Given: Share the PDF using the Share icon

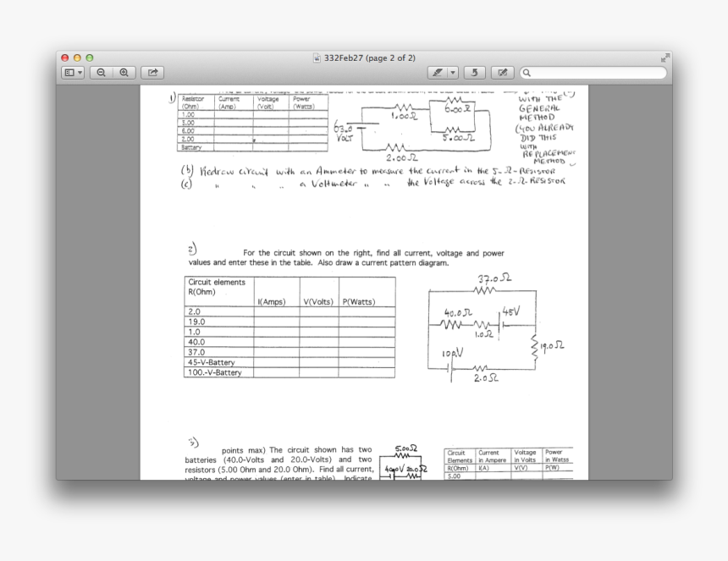Looking at the screenshot, I should coord(151,73).
